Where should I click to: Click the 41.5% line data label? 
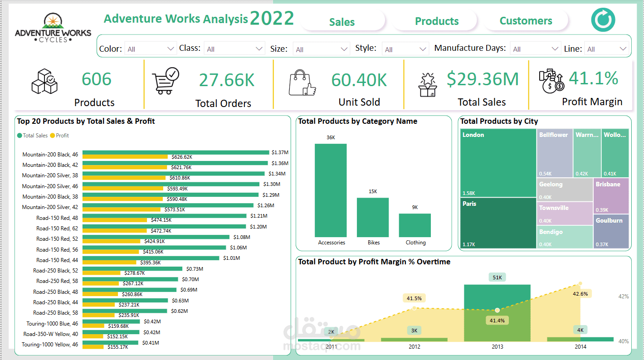click(414, 298)
